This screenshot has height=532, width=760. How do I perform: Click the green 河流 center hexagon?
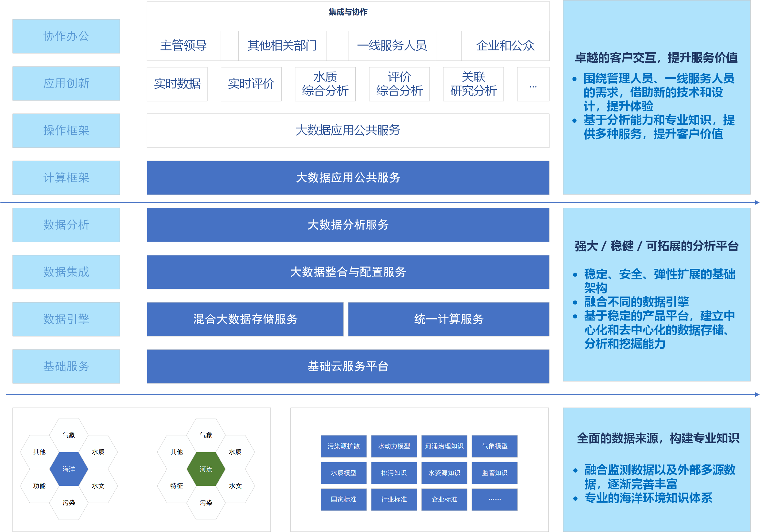206,469
